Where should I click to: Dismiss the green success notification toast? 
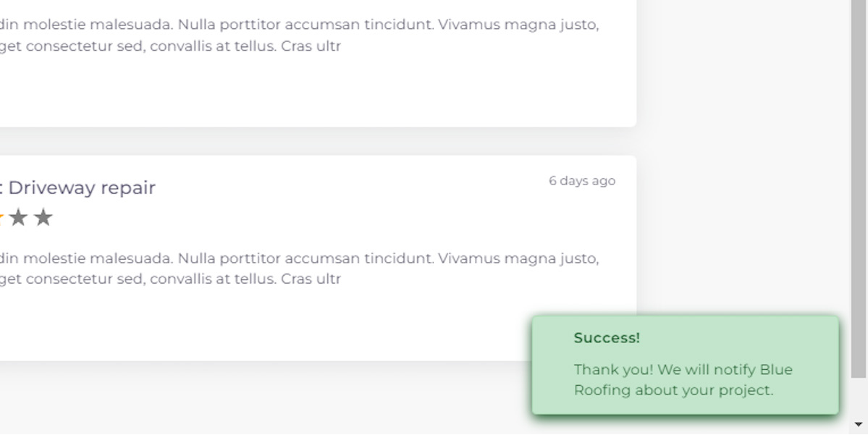pos(686,365)
